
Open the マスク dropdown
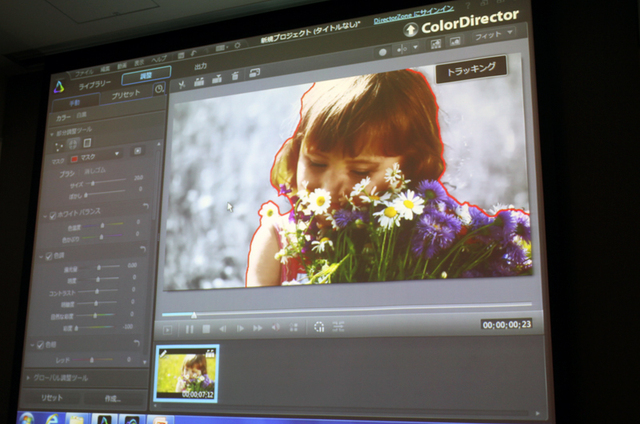tap(95, 156)
